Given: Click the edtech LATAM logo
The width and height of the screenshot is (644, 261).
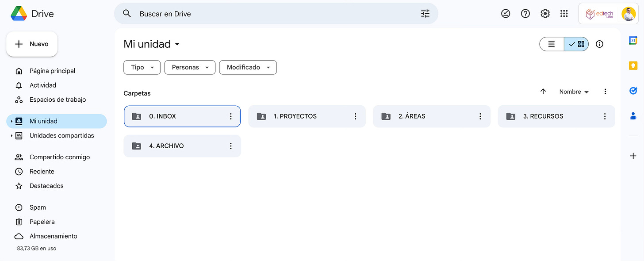Looking at the screenshot, I should (600, 14).
